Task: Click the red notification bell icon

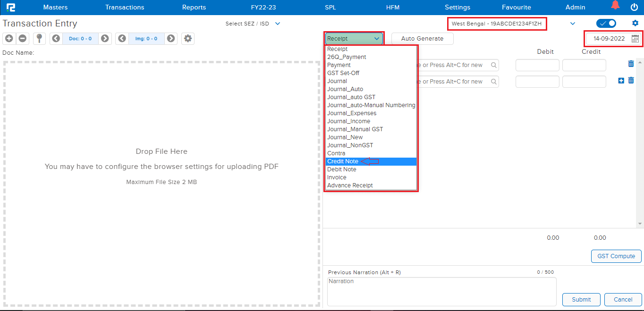Action: [x=615, y=6]
